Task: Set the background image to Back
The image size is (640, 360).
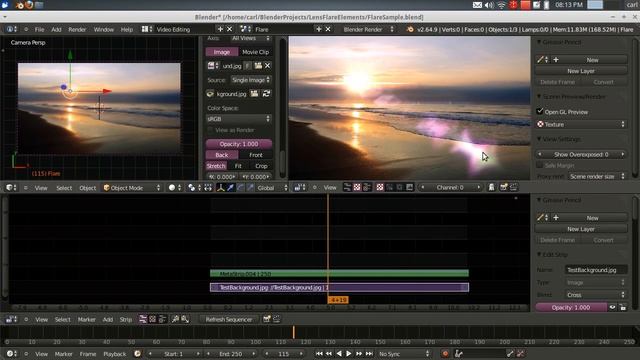Action: click(222, 155)
